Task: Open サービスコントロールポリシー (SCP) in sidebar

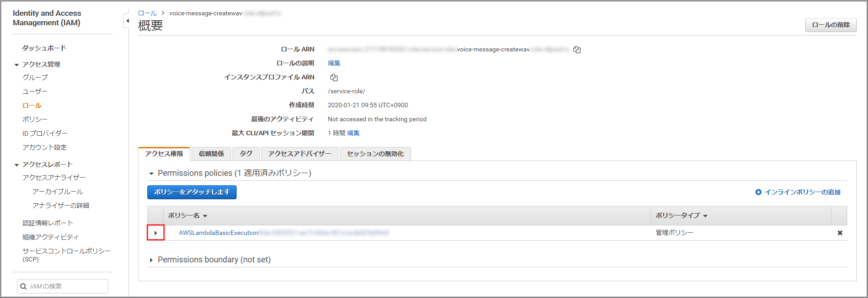Action: pos(67,255)
